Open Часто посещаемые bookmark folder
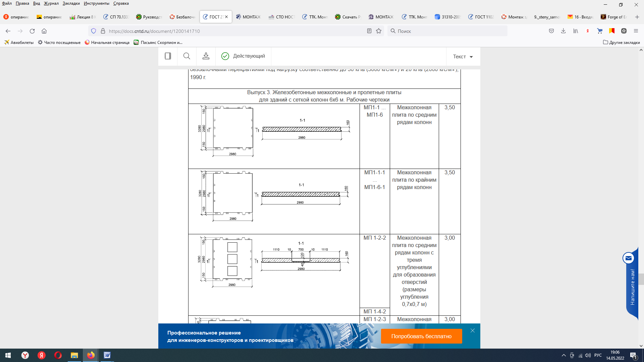644x362 pixels. (x=59, y=43)
